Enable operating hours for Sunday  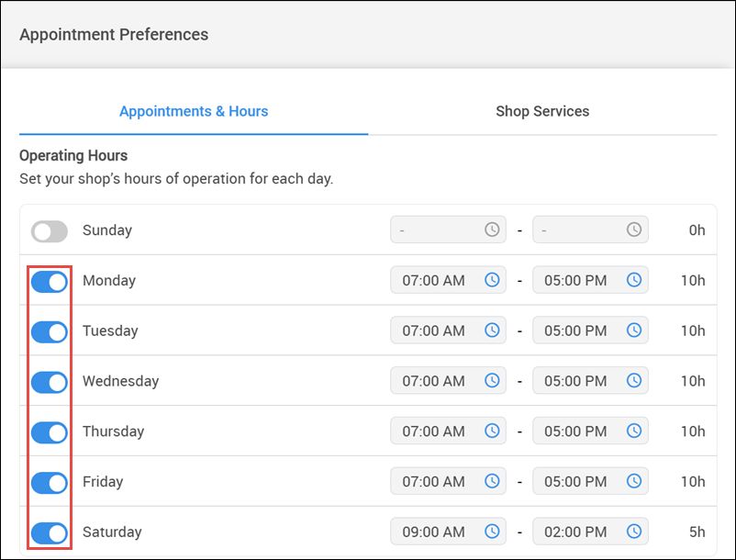click(49, 230)
